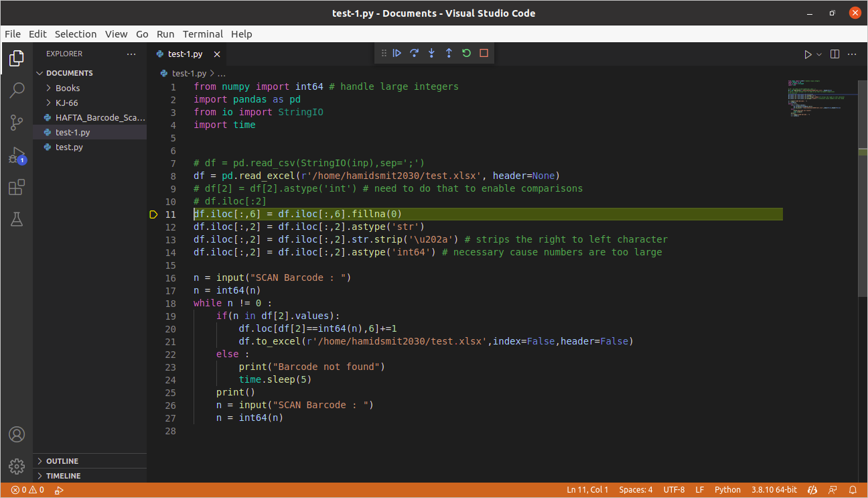Open the run button dropdown arrow
This screenshot has width=868, height=498.
(x=818, y=54)
